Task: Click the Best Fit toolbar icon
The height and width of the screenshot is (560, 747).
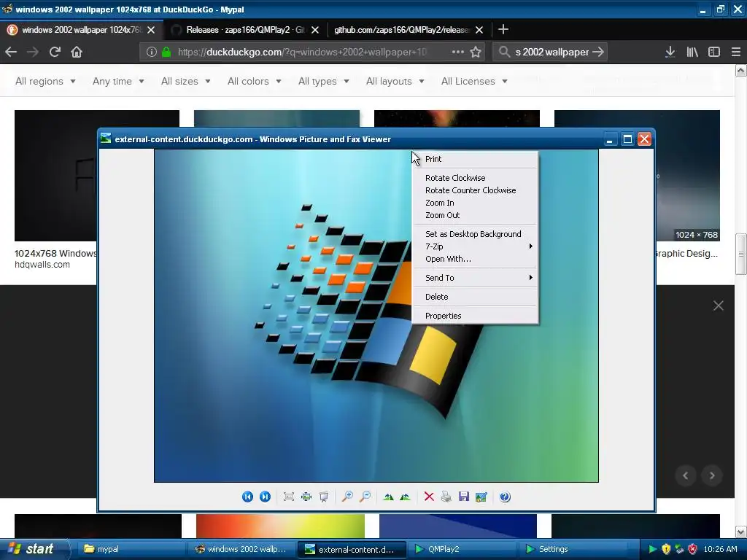Action: (288, 497)
